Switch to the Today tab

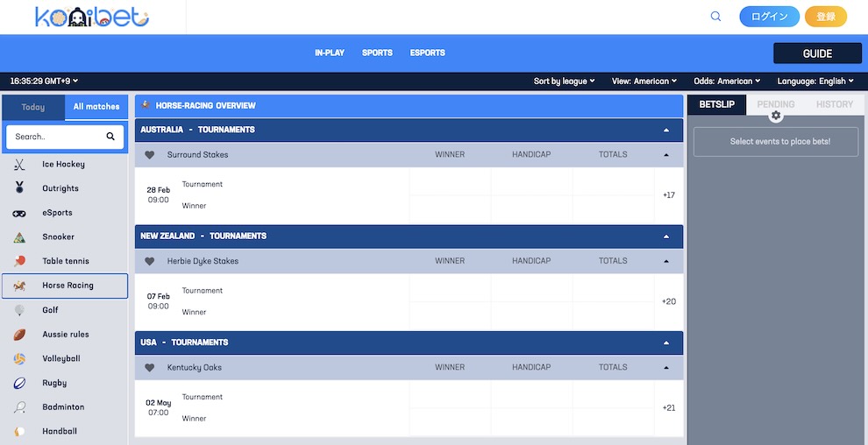33,107
